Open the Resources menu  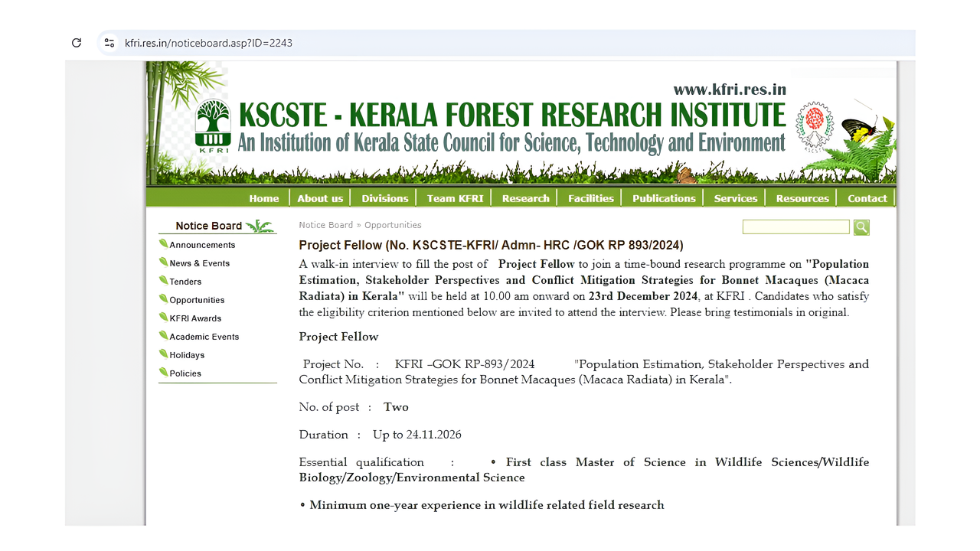802,198
